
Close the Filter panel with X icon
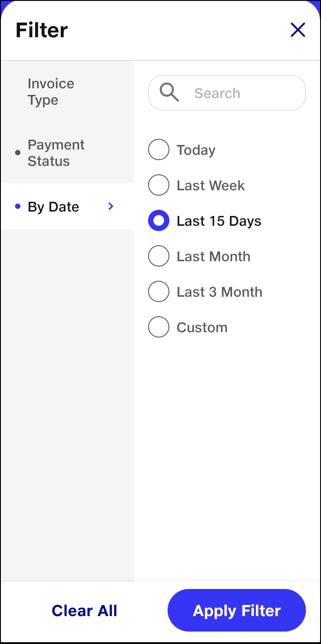[298, 30]
